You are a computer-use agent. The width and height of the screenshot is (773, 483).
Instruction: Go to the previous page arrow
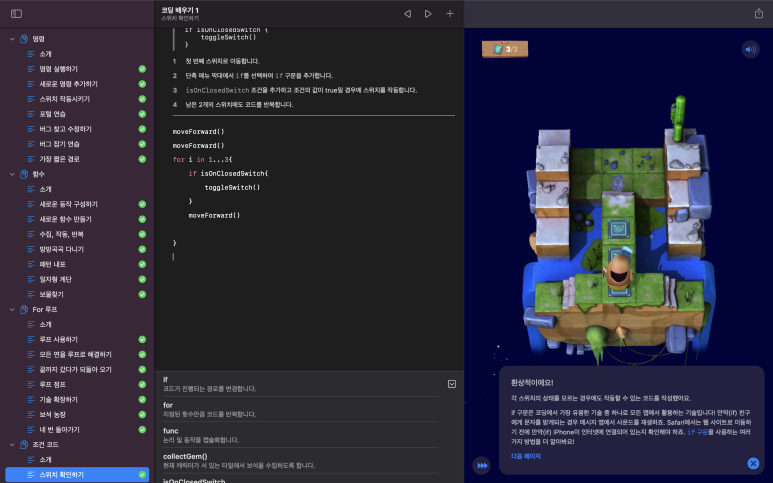tap(407, 14)
